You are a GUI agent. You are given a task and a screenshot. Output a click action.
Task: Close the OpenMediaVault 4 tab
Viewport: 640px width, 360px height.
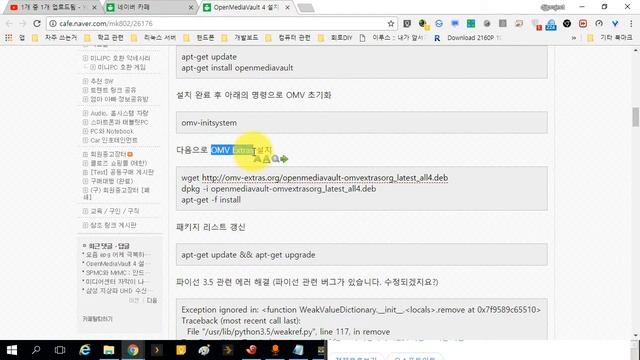(x=287, y=7)
